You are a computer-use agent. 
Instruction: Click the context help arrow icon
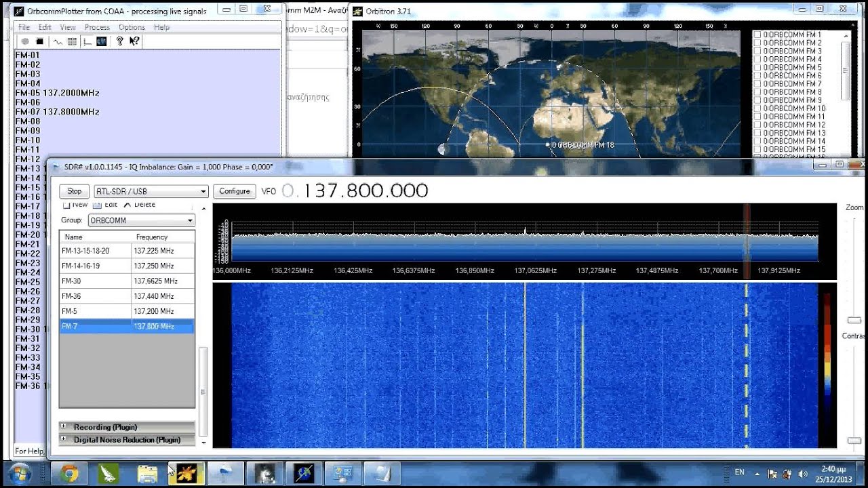click(134, 41)
